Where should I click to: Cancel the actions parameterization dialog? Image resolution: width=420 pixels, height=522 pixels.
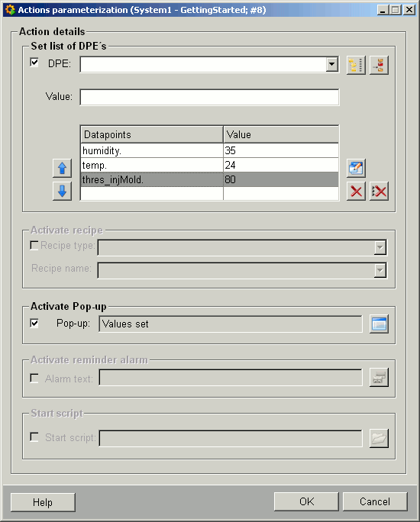375,501
